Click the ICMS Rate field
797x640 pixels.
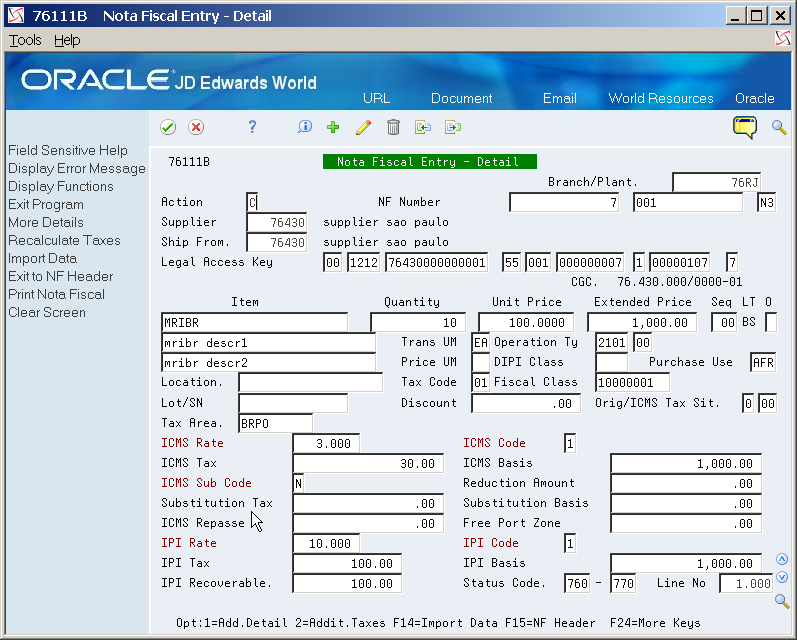[x=326, y=443]
